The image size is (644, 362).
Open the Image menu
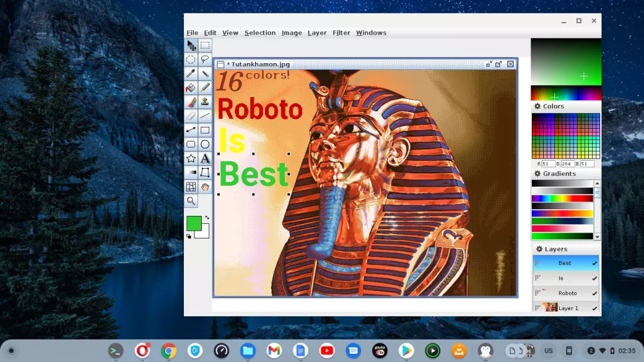(291, 33)
